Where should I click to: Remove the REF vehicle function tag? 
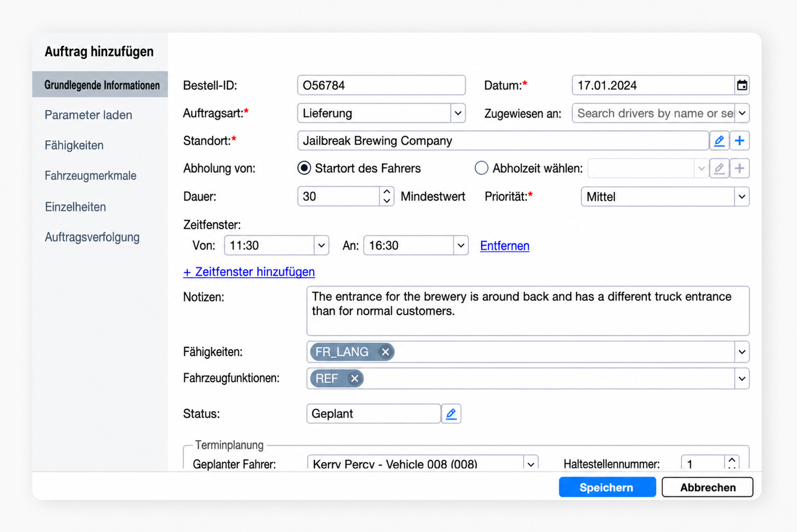354,379
